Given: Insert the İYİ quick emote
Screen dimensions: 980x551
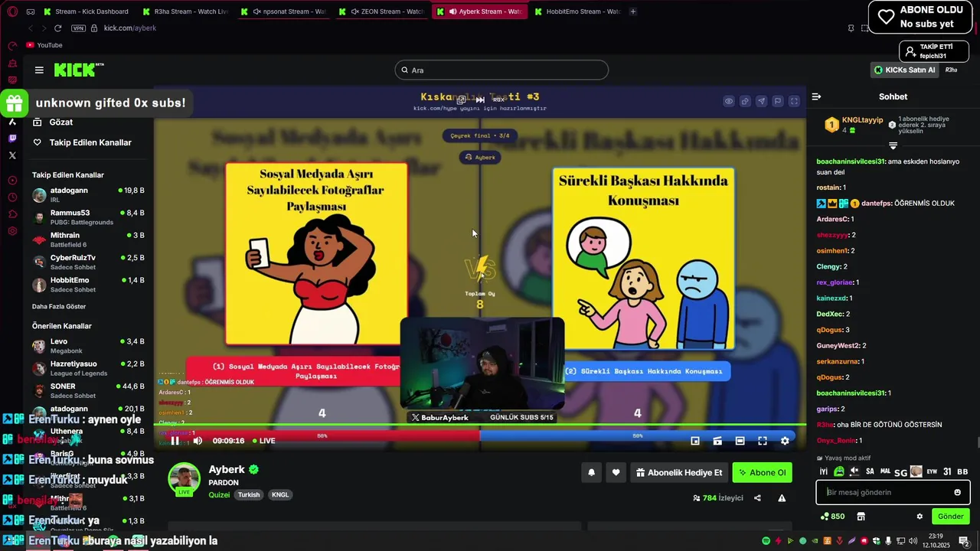Looking at the screenshot, I should tap(824, 471).
